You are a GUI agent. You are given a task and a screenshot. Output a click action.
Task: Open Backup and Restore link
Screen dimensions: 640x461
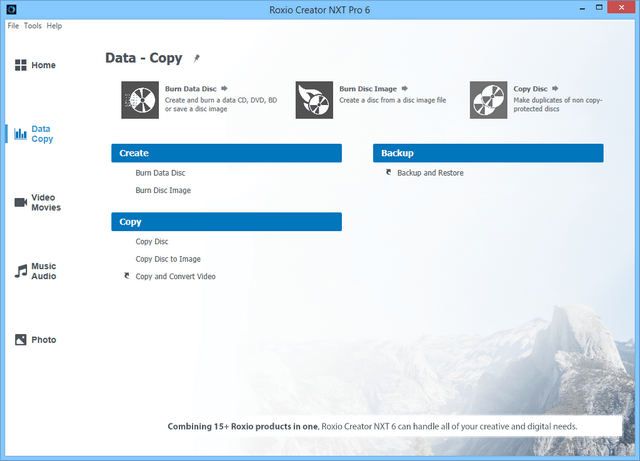tap(430, 173)
